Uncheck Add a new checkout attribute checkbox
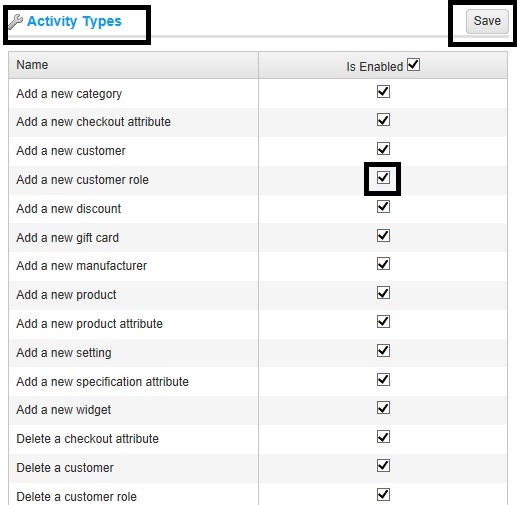Screen dimensions: 517x505 coord(383,120)
